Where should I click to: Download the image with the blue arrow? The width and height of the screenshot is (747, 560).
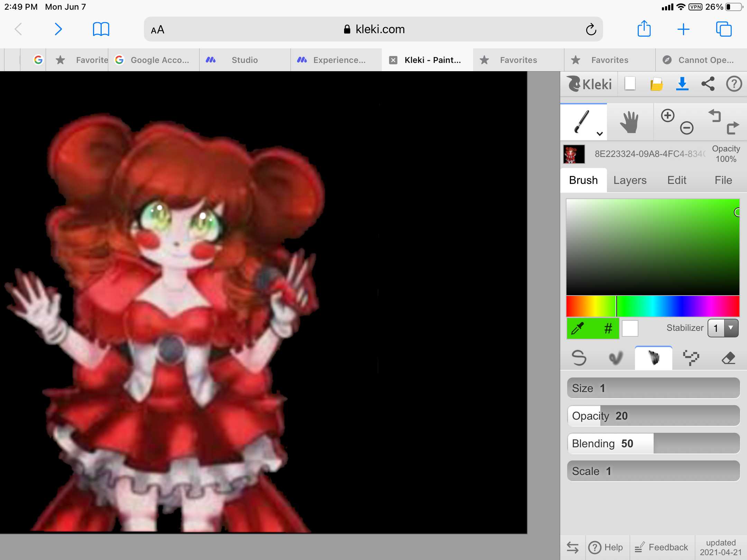click(x=682, y=84)
